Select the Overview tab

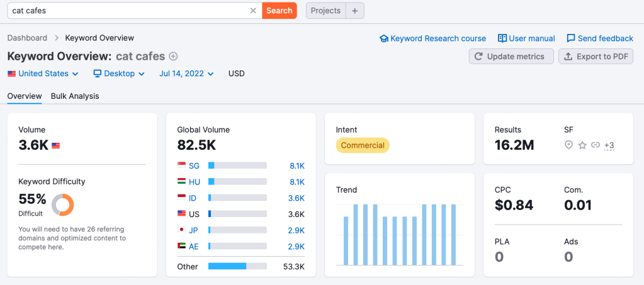point(25,96)
